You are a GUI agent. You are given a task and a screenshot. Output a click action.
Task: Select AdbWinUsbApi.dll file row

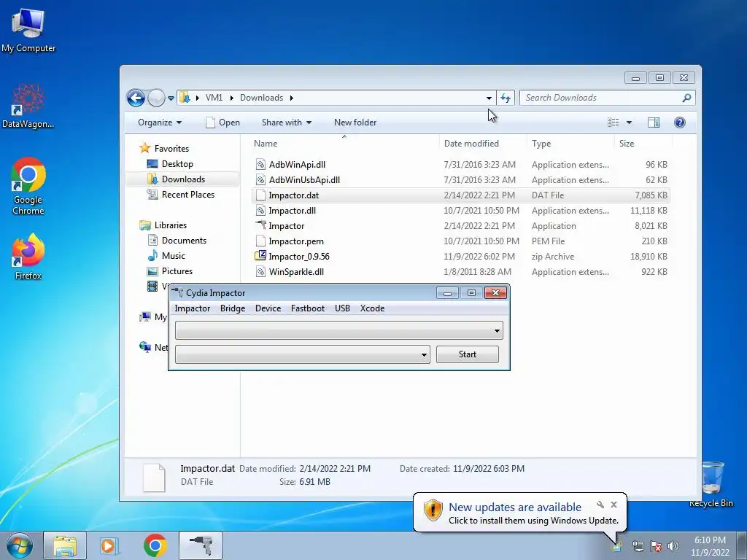click(x=460, y=180)
